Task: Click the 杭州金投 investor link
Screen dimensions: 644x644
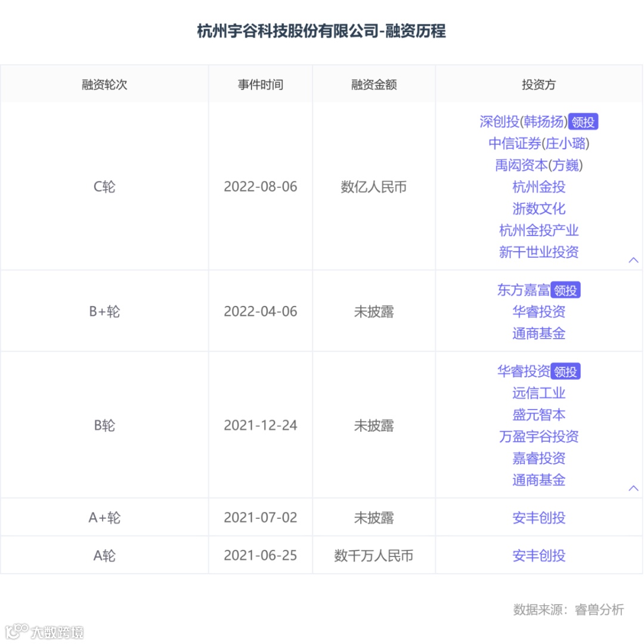Action: 539,187
